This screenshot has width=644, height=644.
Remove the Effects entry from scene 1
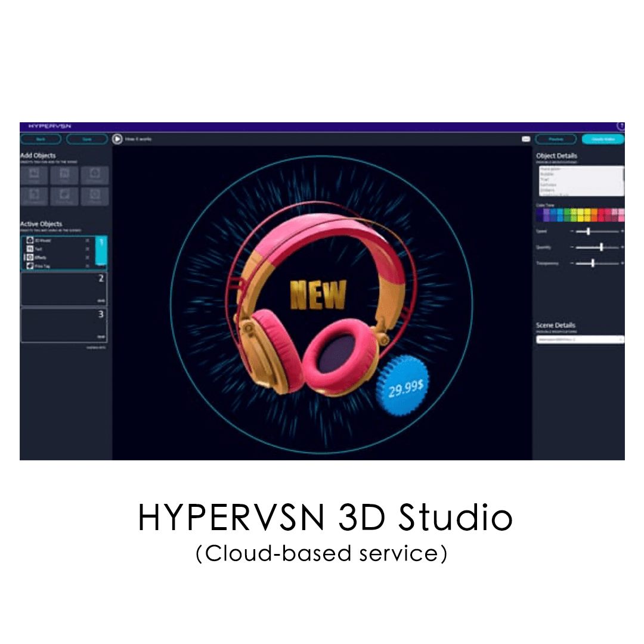tap(86, 257)
